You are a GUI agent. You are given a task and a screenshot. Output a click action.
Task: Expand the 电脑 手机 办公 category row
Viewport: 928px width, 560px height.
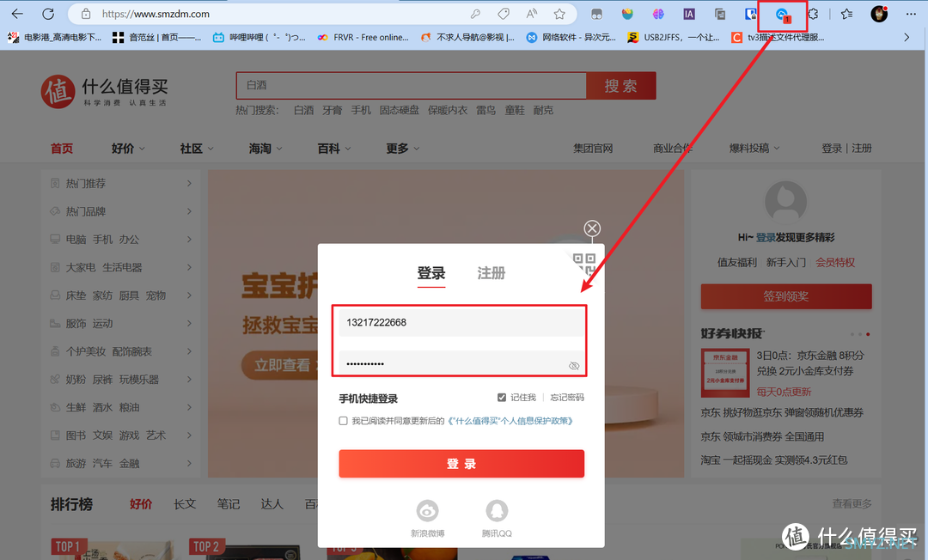(121, 240)
